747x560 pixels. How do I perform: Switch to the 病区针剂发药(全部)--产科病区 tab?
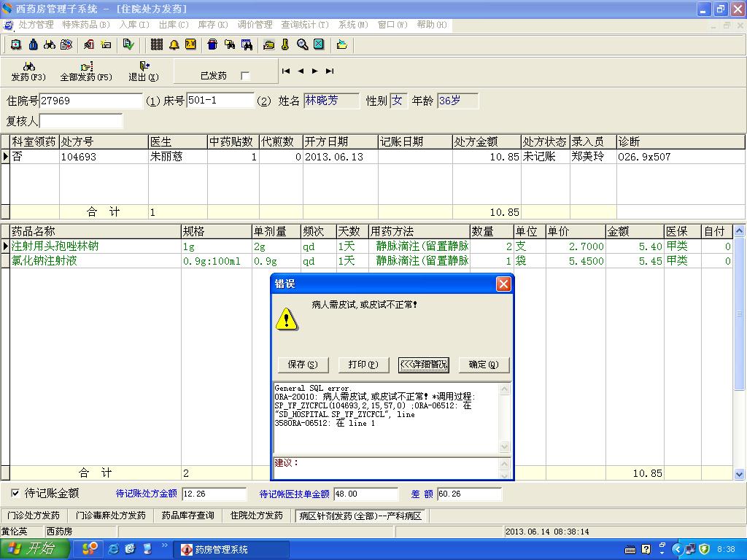(x=360, y=516)
